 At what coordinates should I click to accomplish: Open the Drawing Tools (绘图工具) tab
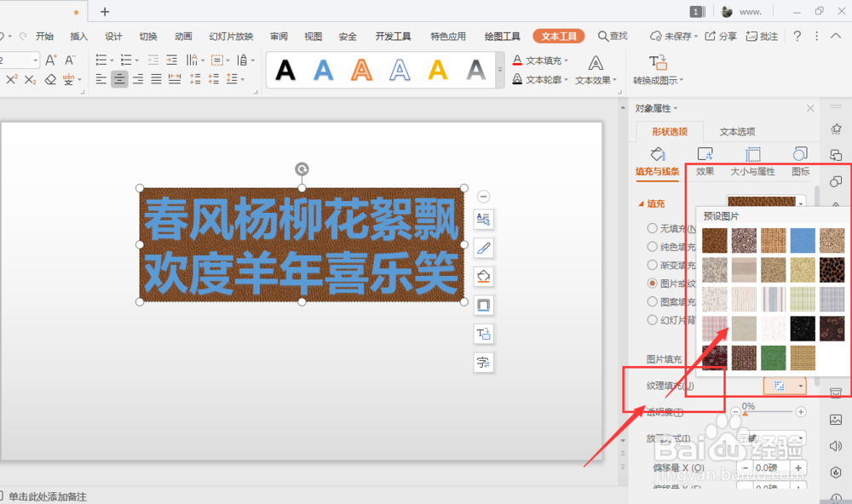coord(502,37)
